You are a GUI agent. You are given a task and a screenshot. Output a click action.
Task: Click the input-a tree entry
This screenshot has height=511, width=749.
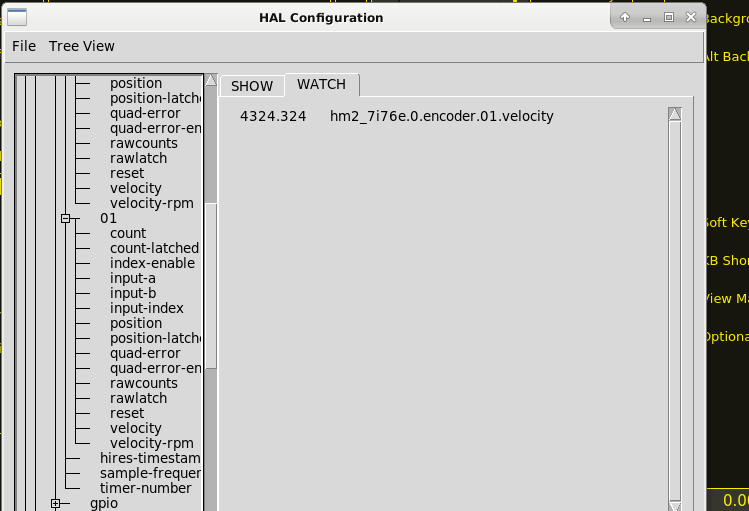pos(133,278)
